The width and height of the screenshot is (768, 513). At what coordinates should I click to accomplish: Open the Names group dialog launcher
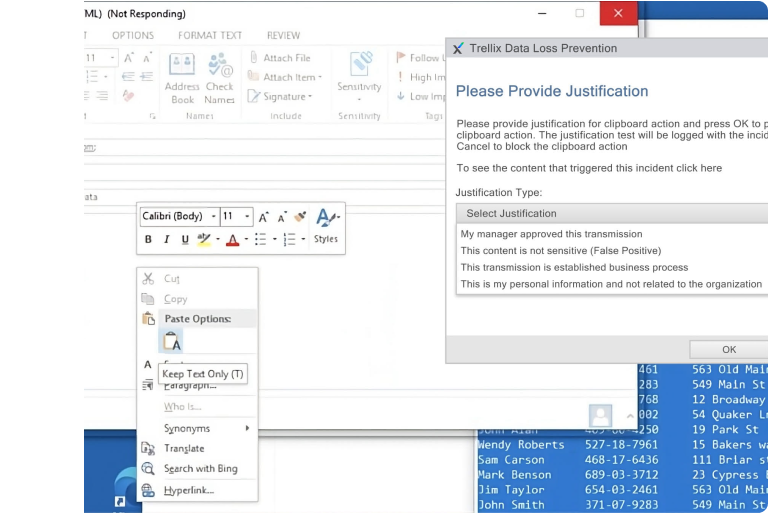(x=152, y=116)
